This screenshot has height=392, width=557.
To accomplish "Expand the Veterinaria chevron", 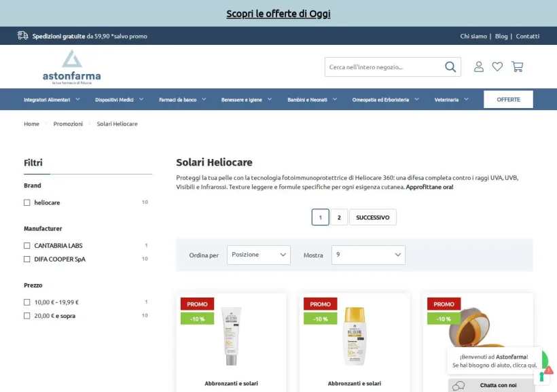I will tap(467, 99).
